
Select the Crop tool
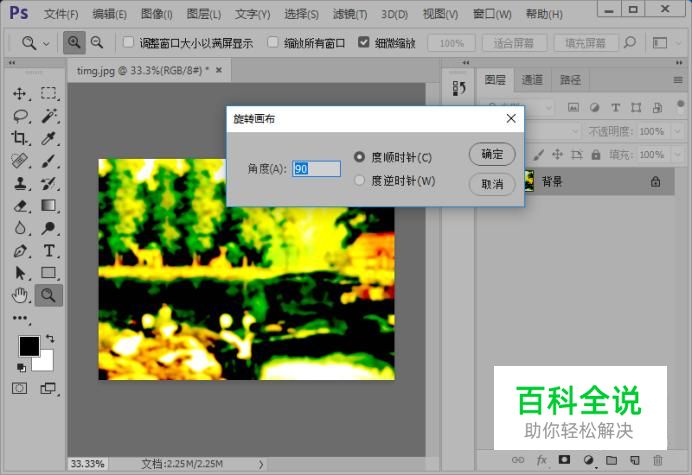pyautogui.click(x=19, y=138)
